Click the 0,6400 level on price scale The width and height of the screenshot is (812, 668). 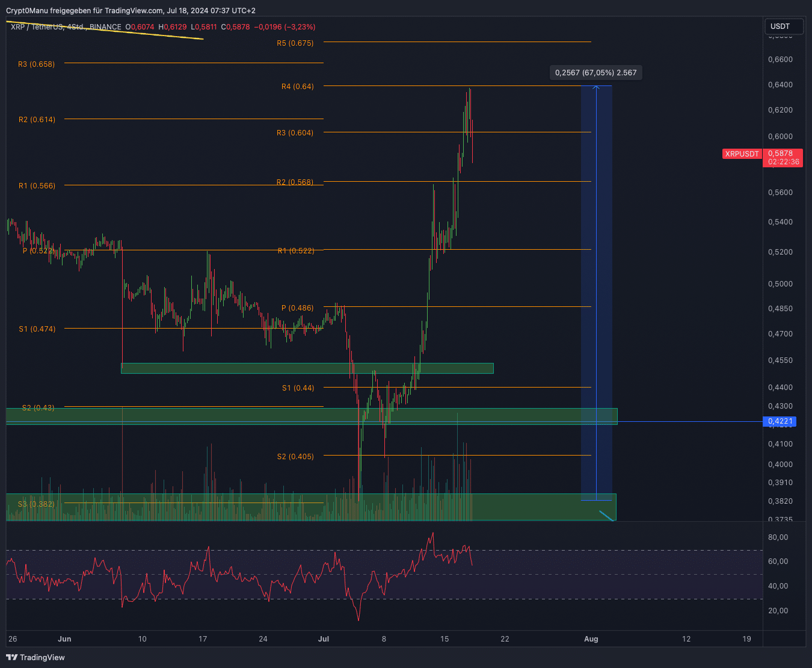click(x=780, y=85)
